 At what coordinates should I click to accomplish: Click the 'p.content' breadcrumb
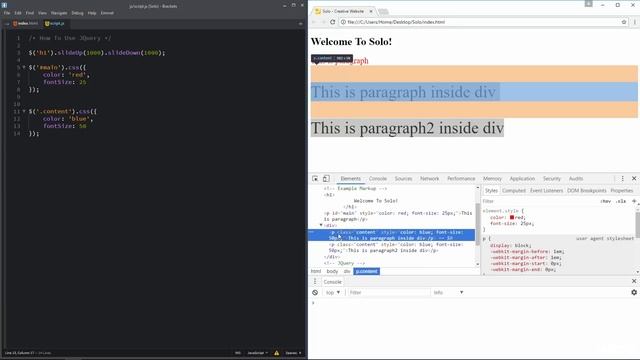[x=367, y=271]
